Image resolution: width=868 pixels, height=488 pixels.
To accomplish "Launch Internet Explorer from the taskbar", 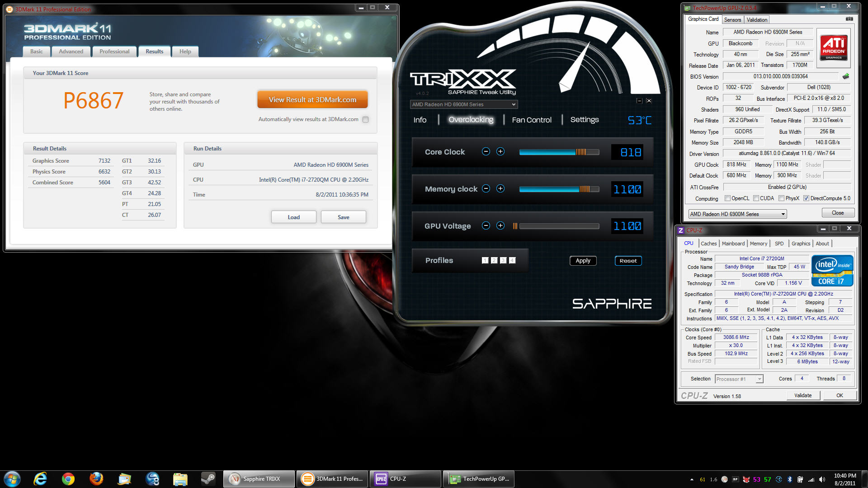I will tap(40, 479).
